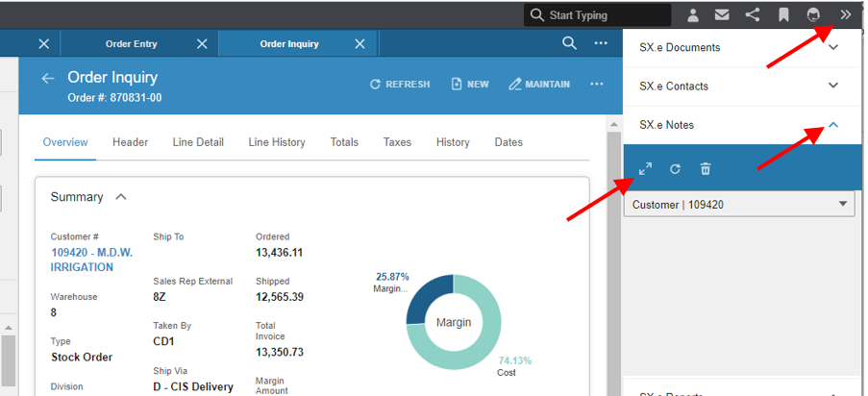The width and height of the screenshot is (868, 396).
Task: Collapse the SX.e Notes section
Action: click(833, 125)
